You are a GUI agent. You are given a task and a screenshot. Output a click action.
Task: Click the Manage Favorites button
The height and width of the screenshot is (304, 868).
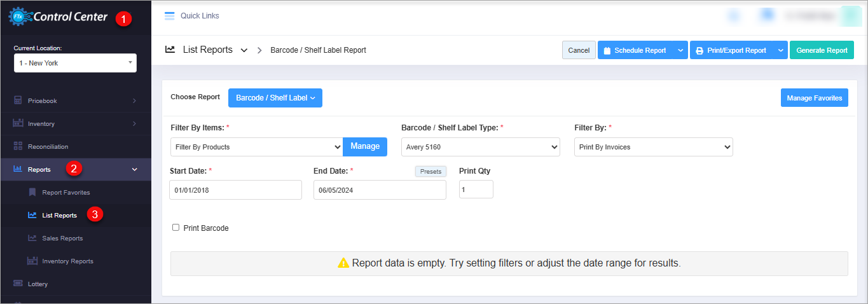[x=814, y=98]
